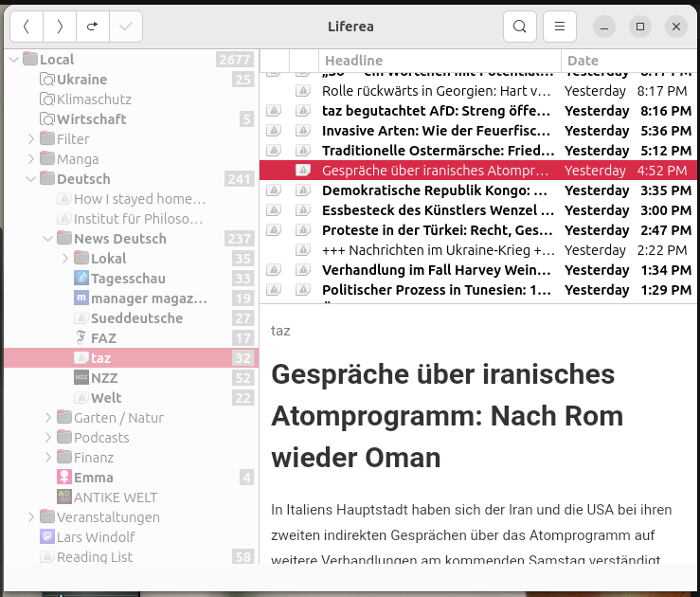
Task: Click the Tagesschau feed icon
Action: (x=81, y=279)
